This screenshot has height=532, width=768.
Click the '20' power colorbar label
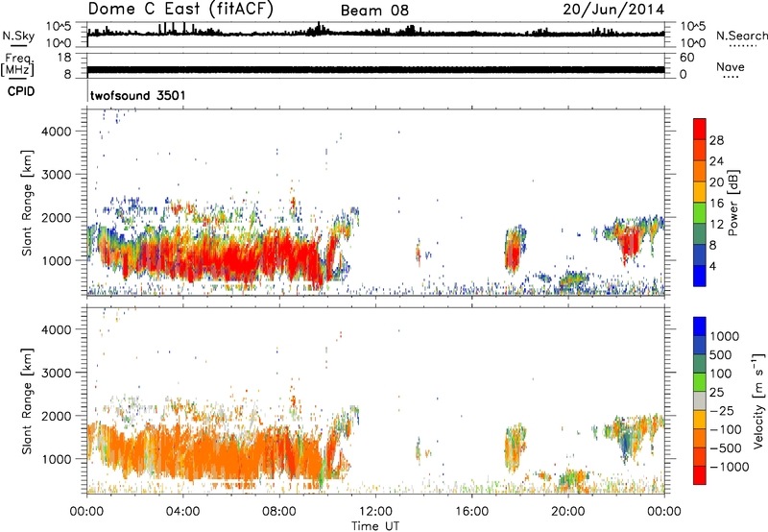(716, 182)
